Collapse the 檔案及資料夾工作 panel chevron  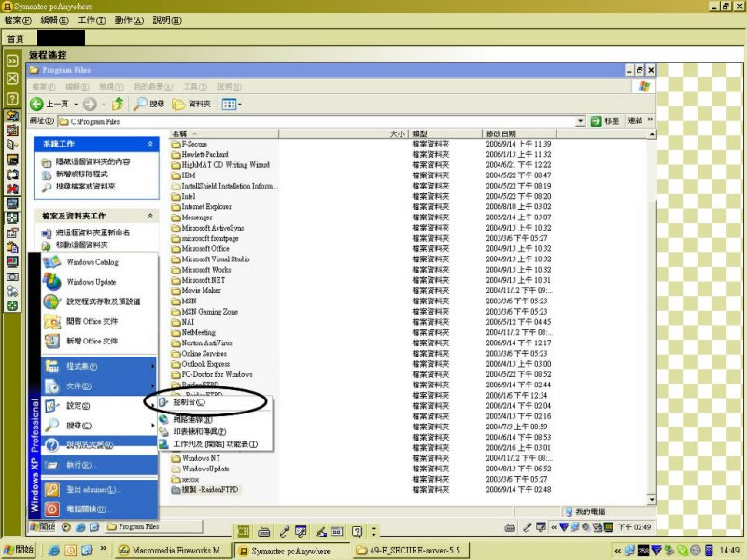point(150,216)
